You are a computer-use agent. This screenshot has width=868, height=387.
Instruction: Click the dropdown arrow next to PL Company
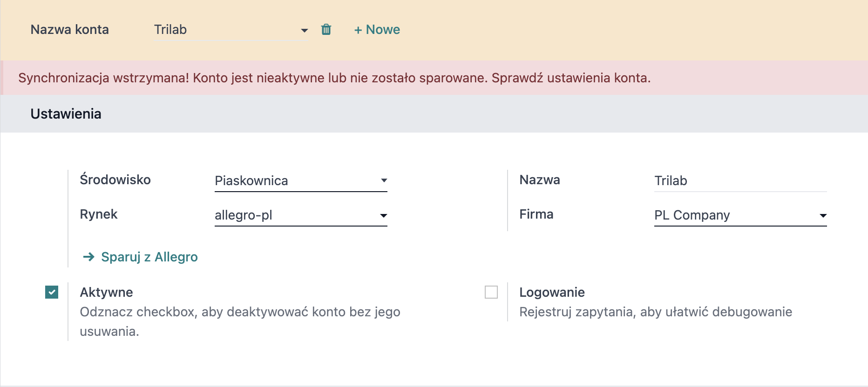(823, 215)
